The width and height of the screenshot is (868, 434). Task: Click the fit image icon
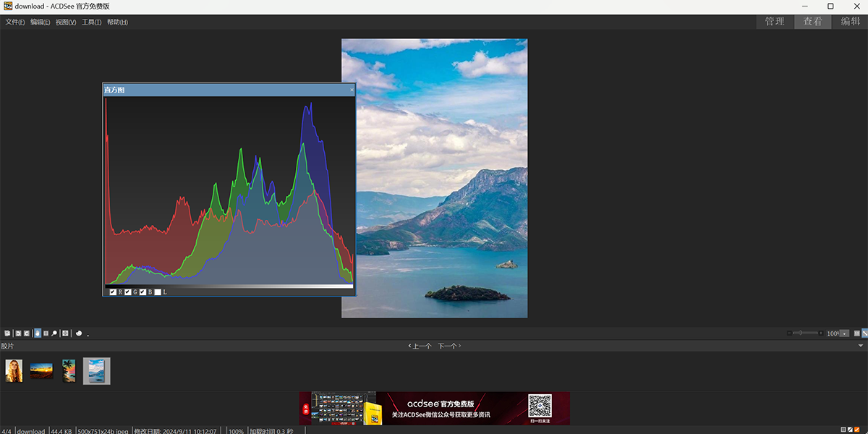coord(865,333)
